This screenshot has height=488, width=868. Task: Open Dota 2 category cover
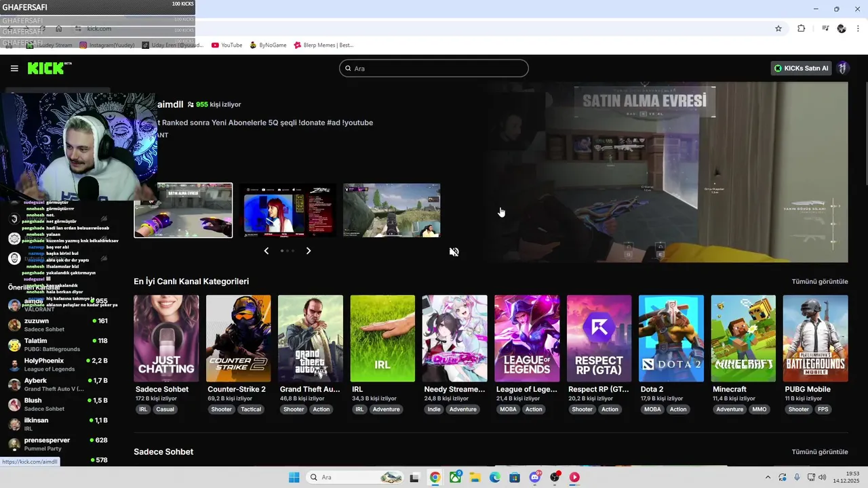(671, 338)
